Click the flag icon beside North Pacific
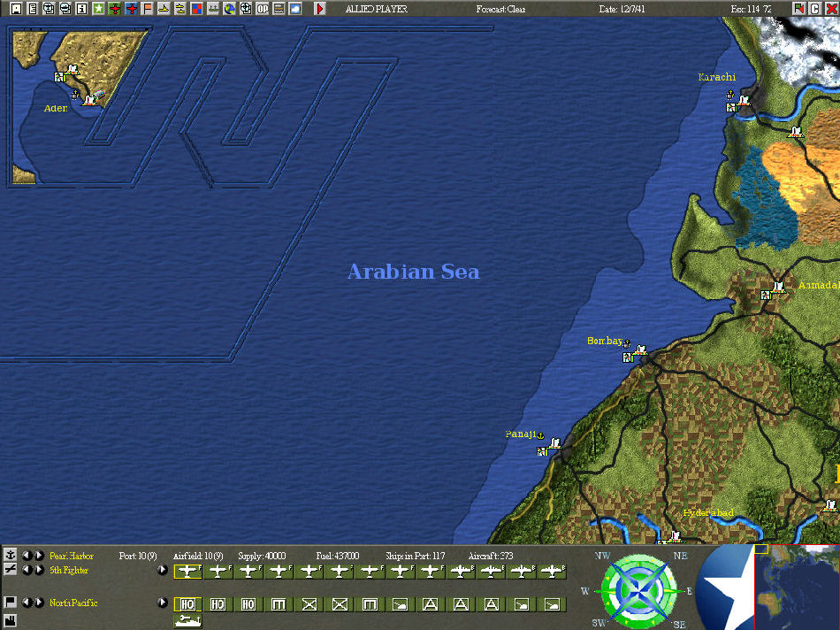 point(11,602)
